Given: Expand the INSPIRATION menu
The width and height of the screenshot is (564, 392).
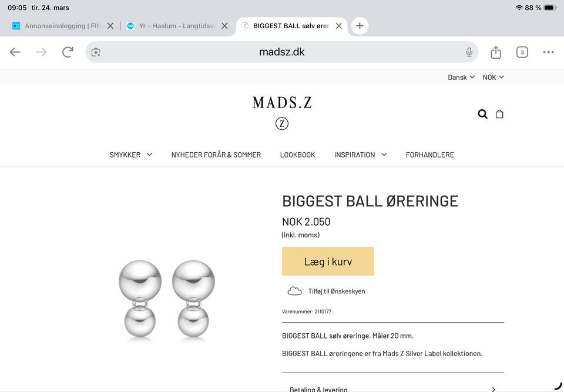Looking at the screenshot, I should (x=360, y=155).
